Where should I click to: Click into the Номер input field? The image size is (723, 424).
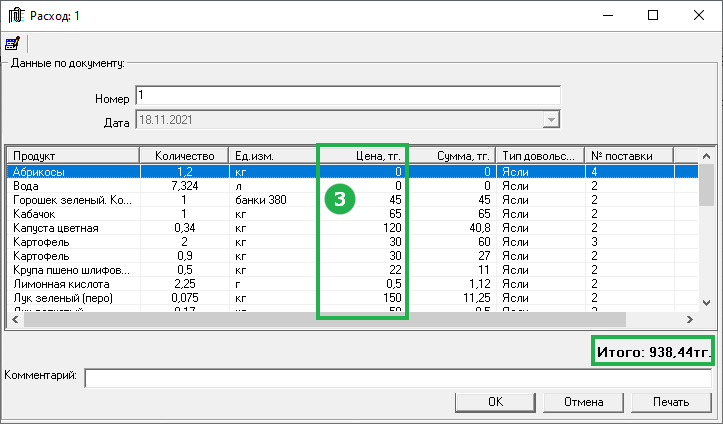348,95
